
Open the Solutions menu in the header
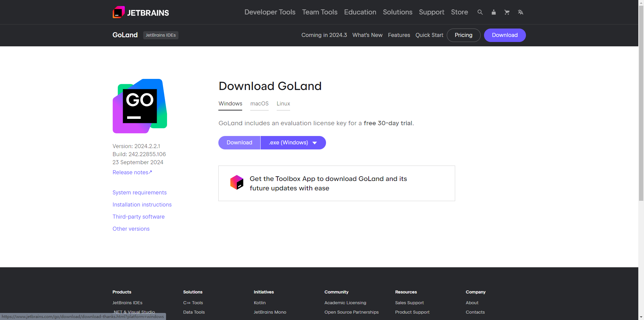coord(397,12)
